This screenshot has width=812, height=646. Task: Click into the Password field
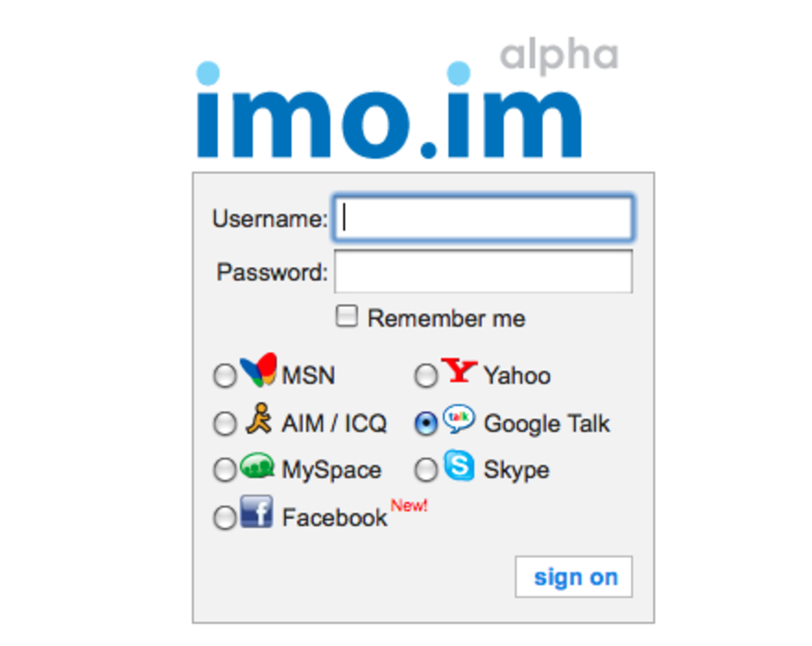pyautogui.click(x=483, y=272)
